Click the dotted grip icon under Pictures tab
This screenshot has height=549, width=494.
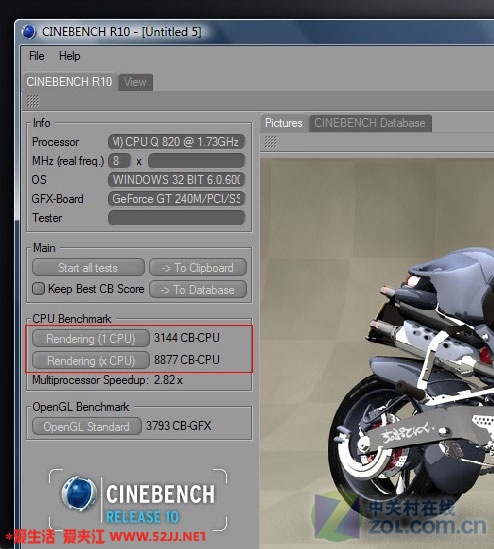271,142
